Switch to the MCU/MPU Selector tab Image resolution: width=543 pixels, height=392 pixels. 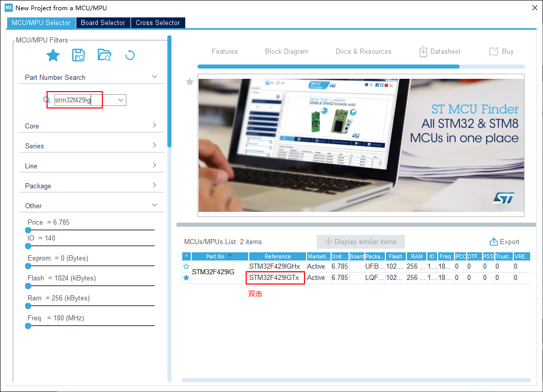coord(41,23)
